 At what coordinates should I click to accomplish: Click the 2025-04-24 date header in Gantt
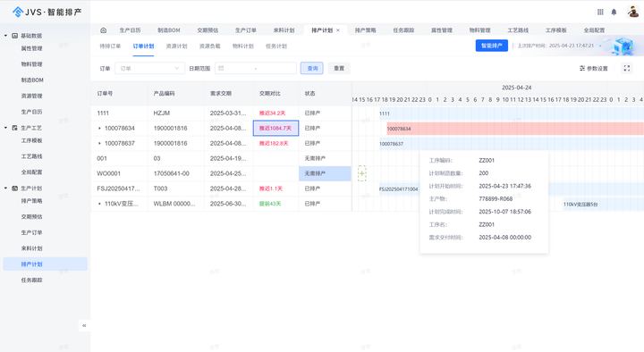click(x=517, y=88)
